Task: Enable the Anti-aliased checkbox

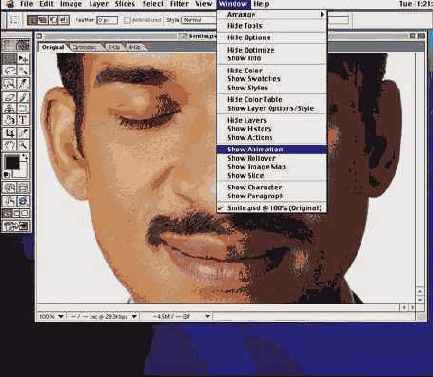Action: [x=127, y=20]
